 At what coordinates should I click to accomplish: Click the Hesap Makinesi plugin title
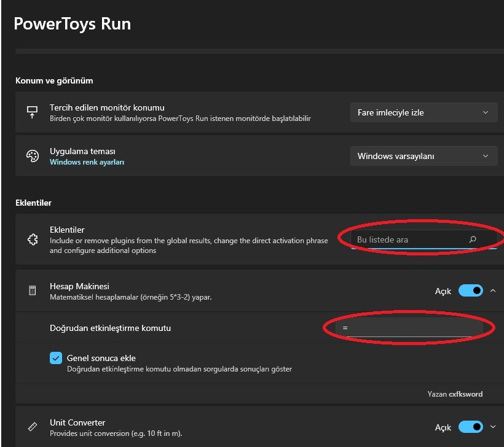[x=79, y=286]
